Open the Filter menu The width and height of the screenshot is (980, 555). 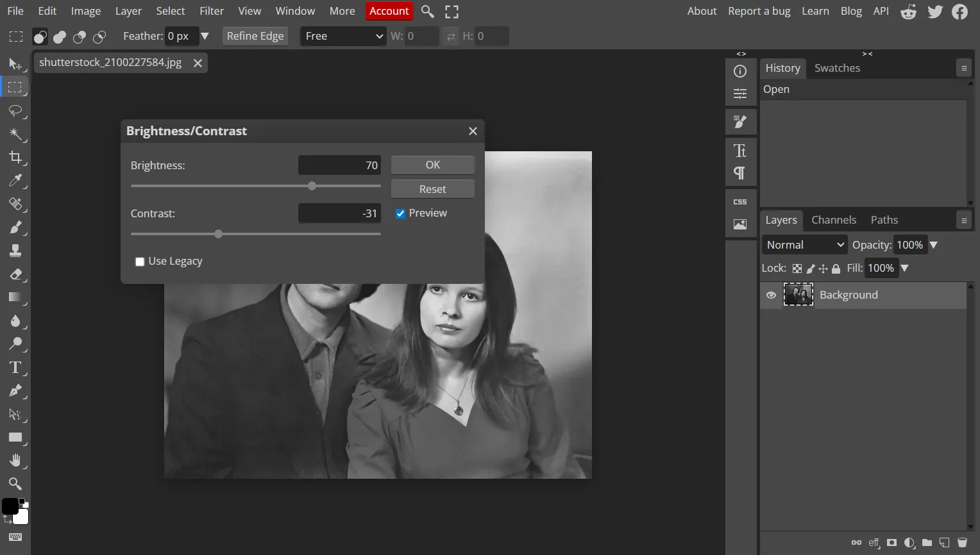(212, 11)
